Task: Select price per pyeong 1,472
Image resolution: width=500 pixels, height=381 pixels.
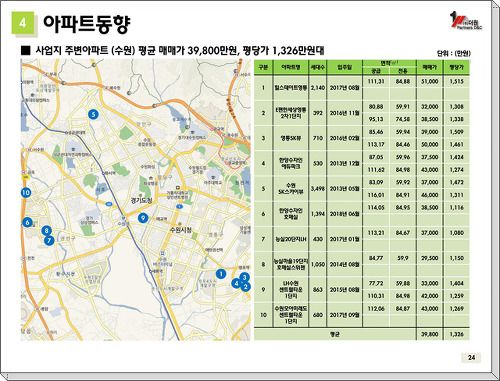Action: point(457,182)
